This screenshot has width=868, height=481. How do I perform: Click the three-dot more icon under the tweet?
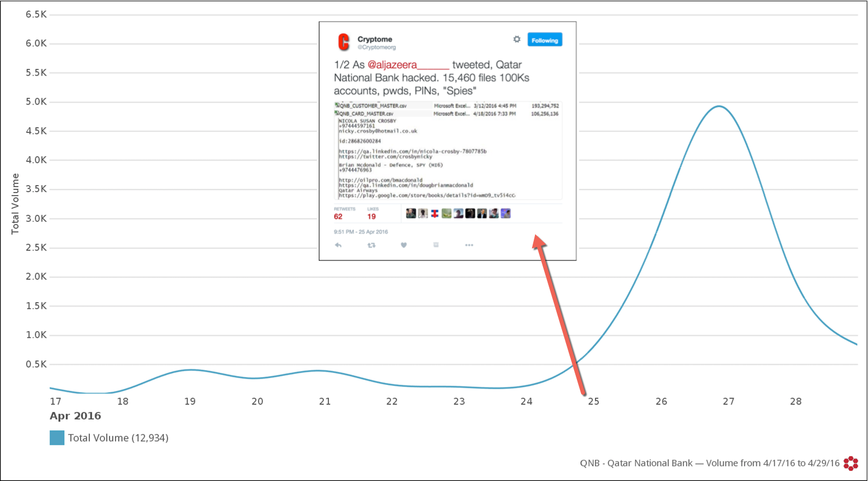pyautogui.click(x=469, y=245)
